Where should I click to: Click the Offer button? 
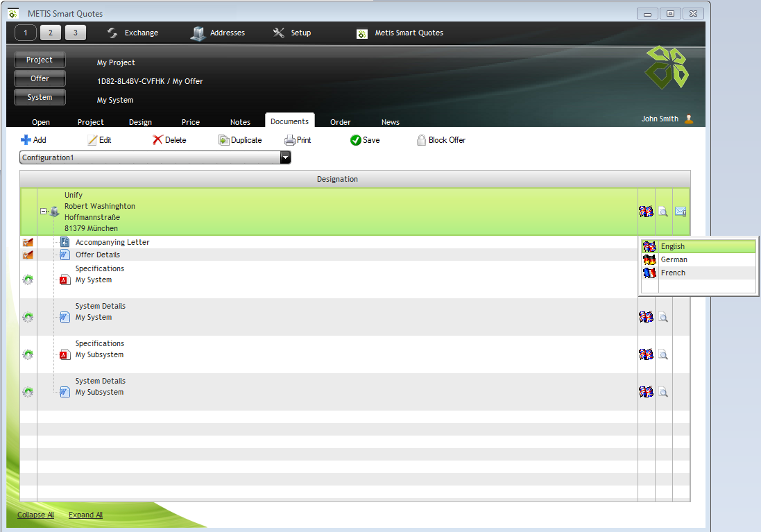pos(40,78)
